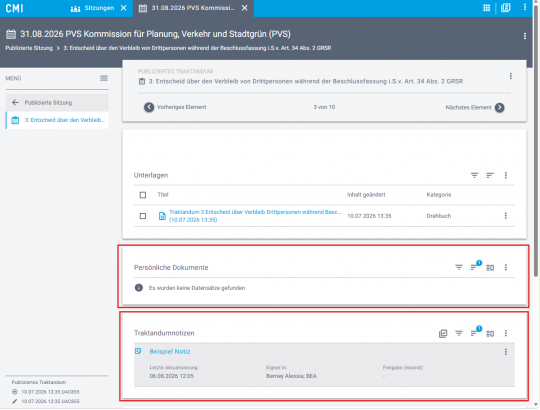Image resolution: width=540 pixels, height=410 pixels.
Task: Change view layout in Traktandumnotizen section
Action: [x=490, y=333]
